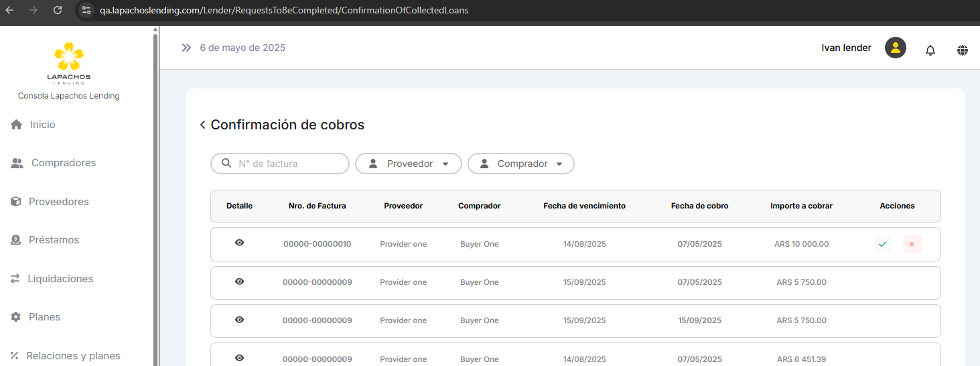Expand the Proveedor filter dropdown

[408, 164]
